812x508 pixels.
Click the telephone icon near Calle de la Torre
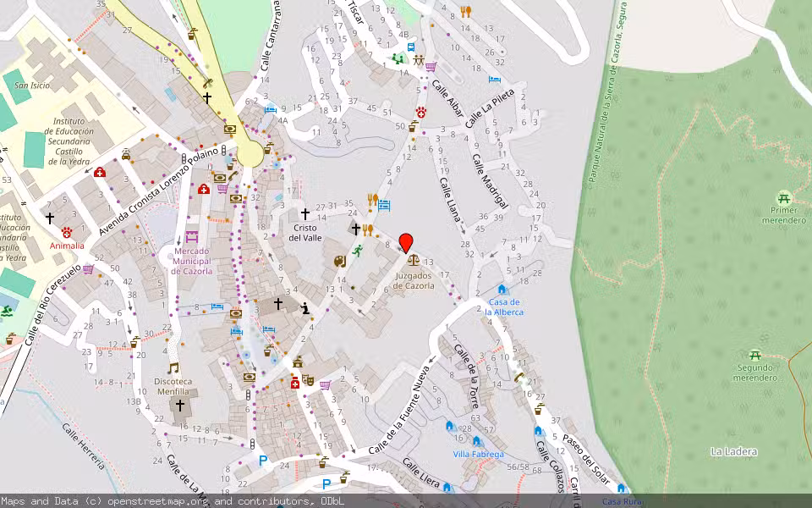pos(519,378)
